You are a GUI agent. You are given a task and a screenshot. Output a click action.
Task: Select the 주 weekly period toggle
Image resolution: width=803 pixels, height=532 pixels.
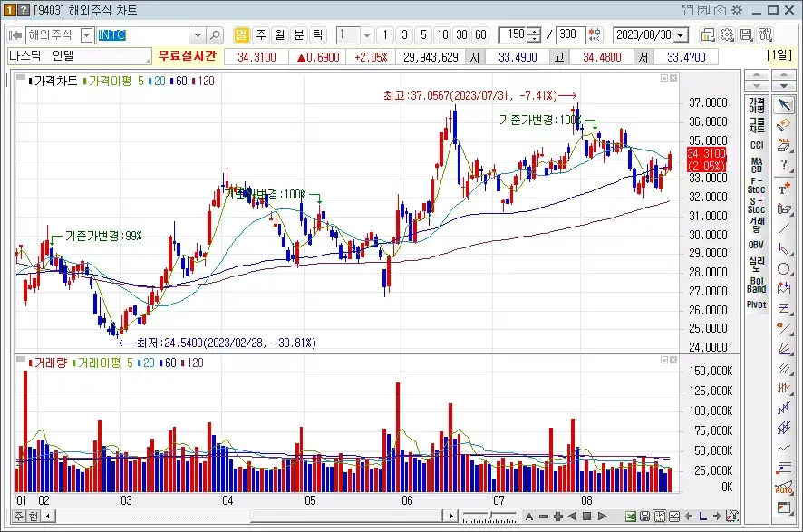tap(261, 34)
